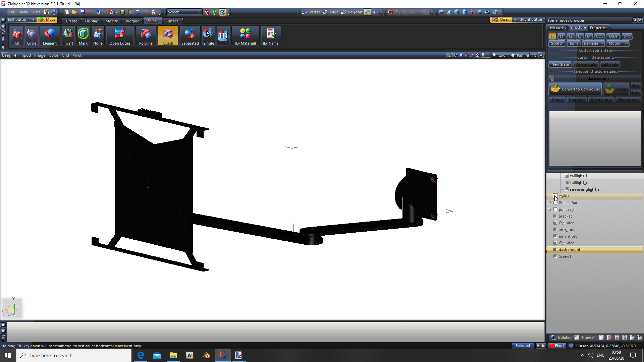Expand the police3_hi tree node

click(549, 209)
